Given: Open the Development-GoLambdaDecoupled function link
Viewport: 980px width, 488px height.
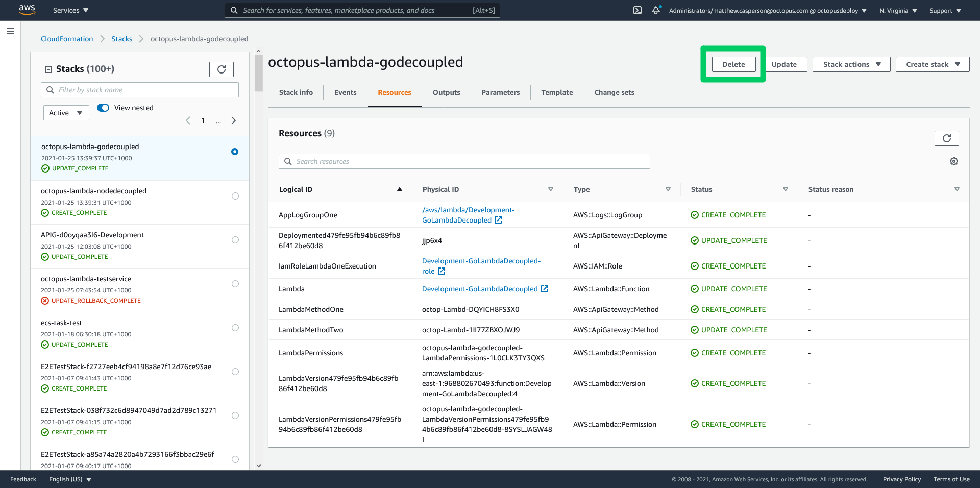Looking at the screenshot, I should point(479,289).
